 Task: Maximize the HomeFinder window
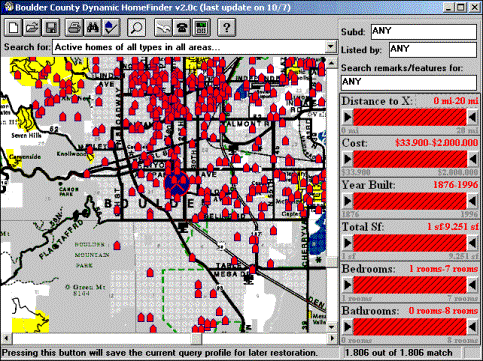(461, 7)
